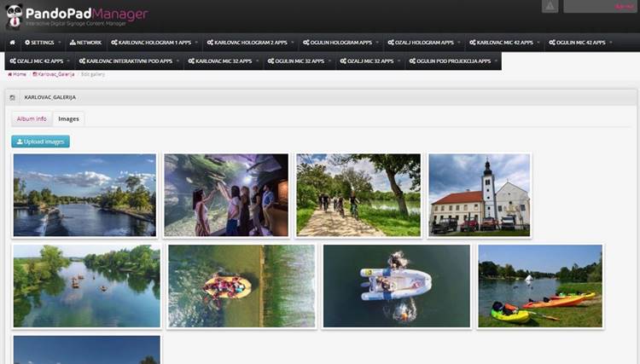This screenshot has height=364, width=640.
Task: Open the white inflatable boat thumbnail
Action: tap(396, 286)
